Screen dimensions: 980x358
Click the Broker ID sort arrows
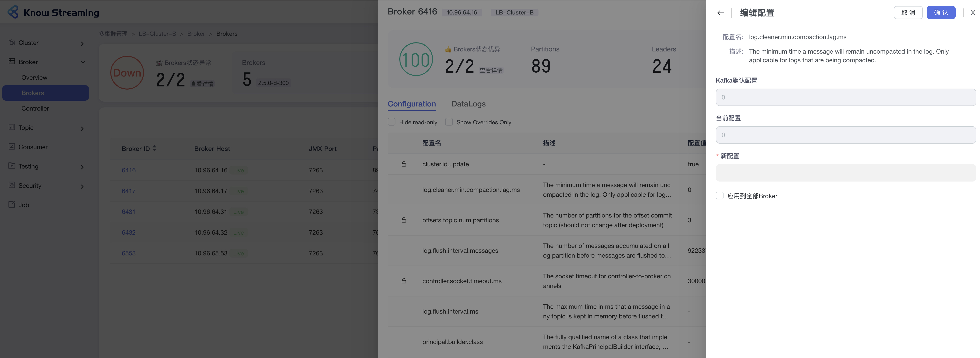tap(154, 148)
